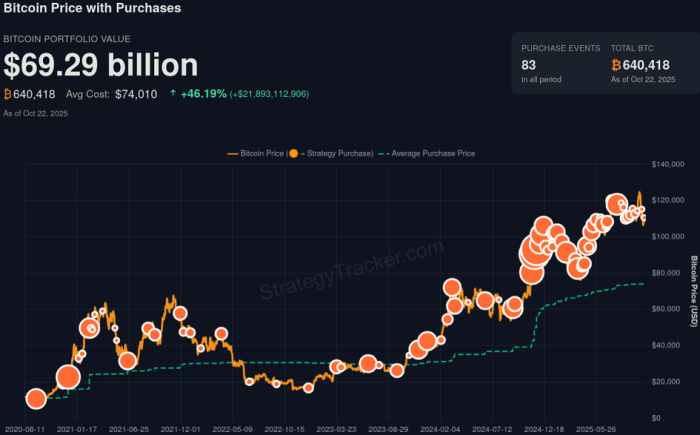Click the Purchase Events count of 83

pos(529,65)
